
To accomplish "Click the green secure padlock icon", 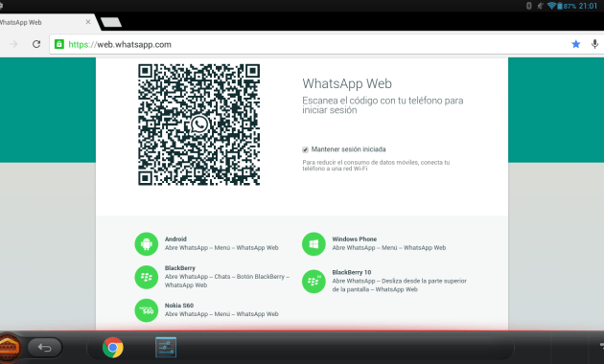I will pos(58,44).
